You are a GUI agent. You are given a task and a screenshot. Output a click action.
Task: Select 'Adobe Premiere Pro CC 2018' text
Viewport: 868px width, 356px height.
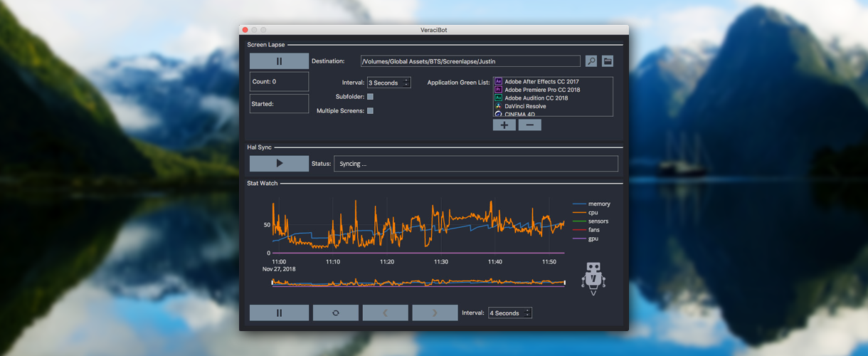tap(542, 90)
